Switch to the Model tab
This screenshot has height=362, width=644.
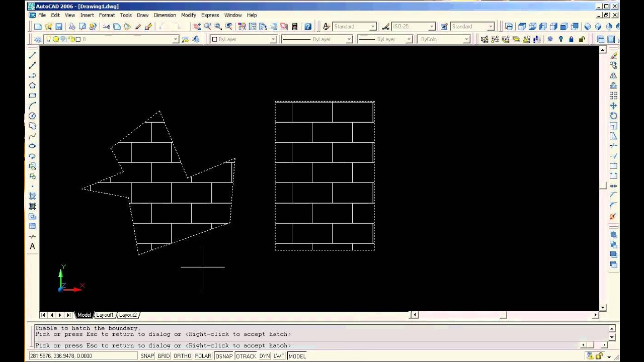[x=84, y=315]
